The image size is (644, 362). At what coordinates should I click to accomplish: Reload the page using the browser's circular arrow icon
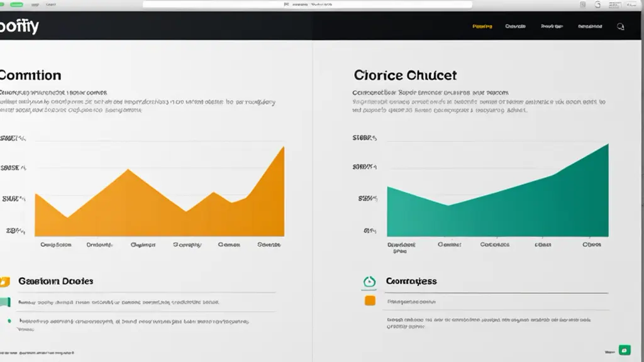pyautogui.click(x=597, y=4)
